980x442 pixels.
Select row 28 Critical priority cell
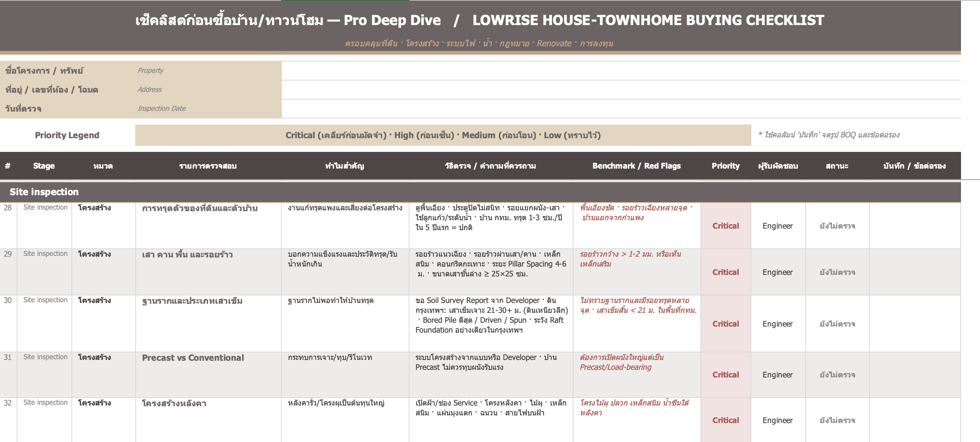726,226
